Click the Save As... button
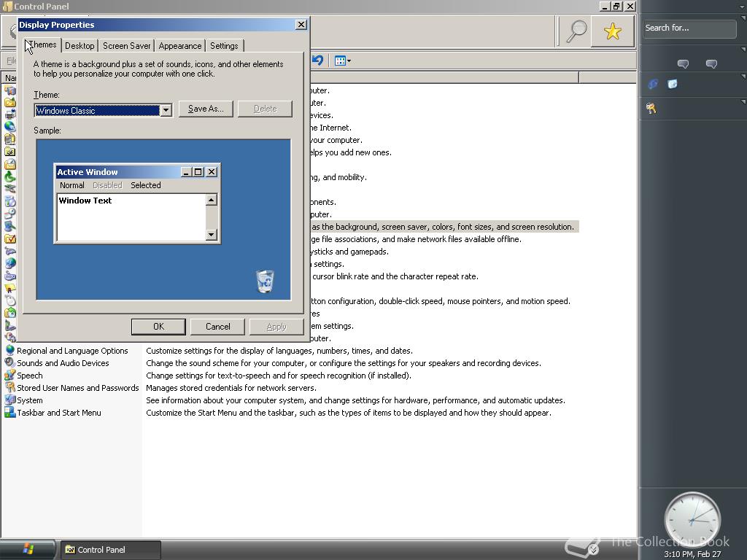The height and width of the screenshot is (560, 747). click(206, 109)
